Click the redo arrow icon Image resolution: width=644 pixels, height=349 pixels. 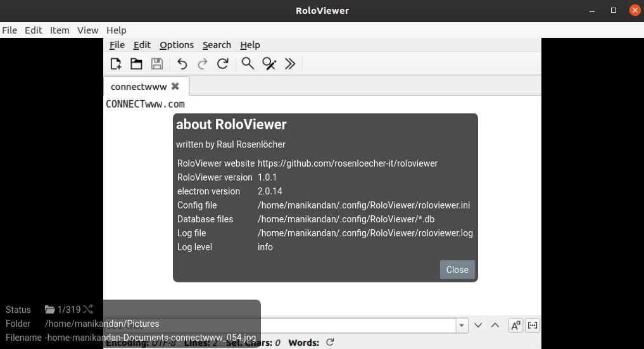click(203, 63)
